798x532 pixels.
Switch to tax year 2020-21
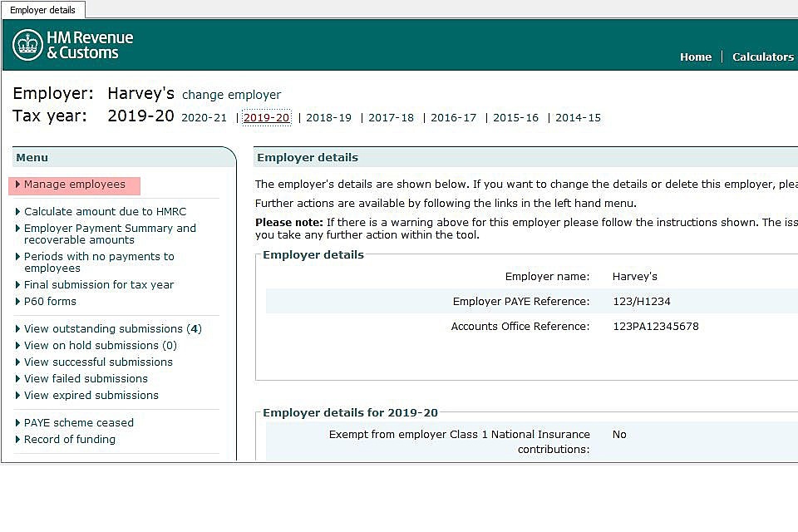204,118
